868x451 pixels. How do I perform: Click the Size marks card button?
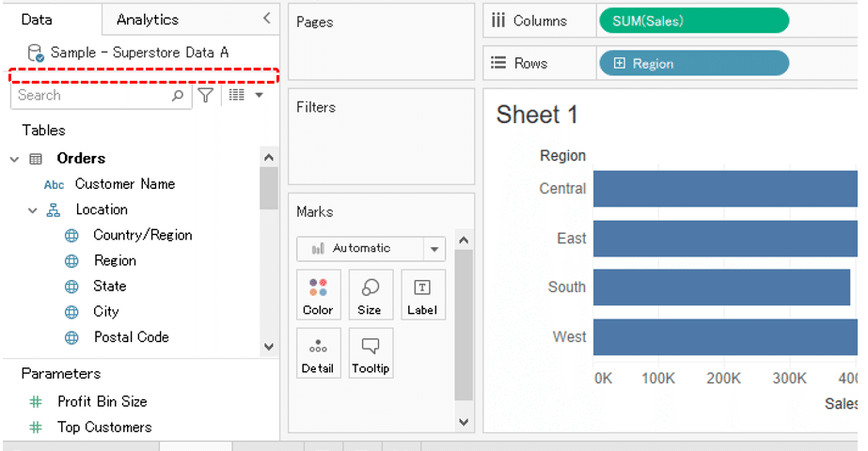[x=370, y=295]
